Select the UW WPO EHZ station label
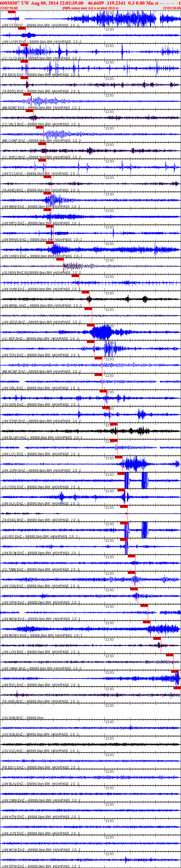The height and width of the screenshot is (868, 181). click(x=41, y=223)
